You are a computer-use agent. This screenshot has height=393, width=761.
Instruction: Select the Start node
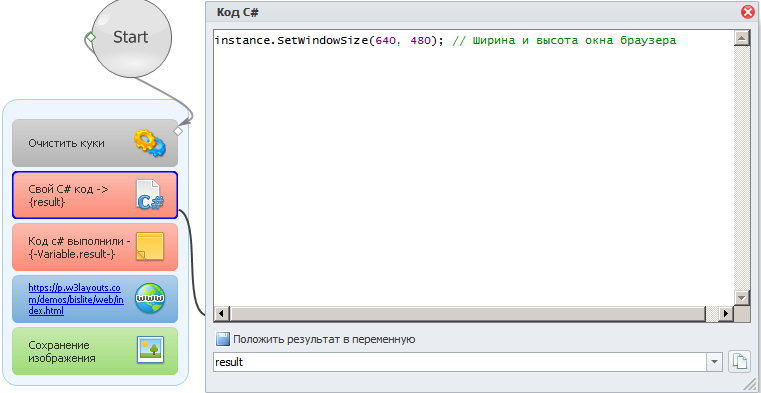click(131, 37)
